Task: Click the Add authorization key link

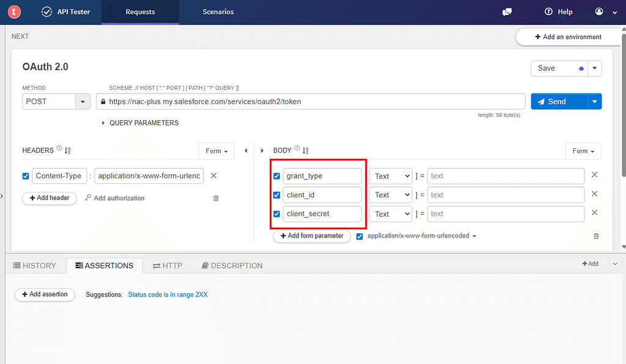Action: pos(115,198)
